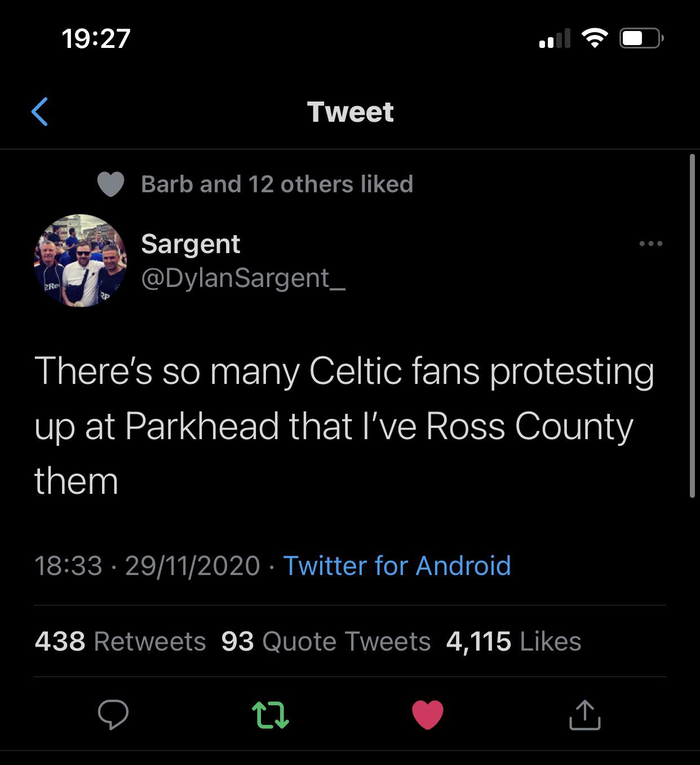Tap the Wi-Fi status icon
This screenshot has height=765, width=700.
point(595,38)
